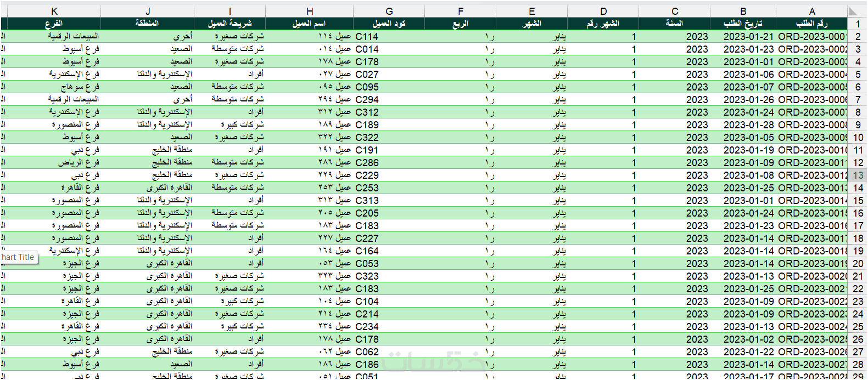The image size is (868, 380).
Task: Select row 28 header
Action: pos(858,365)
